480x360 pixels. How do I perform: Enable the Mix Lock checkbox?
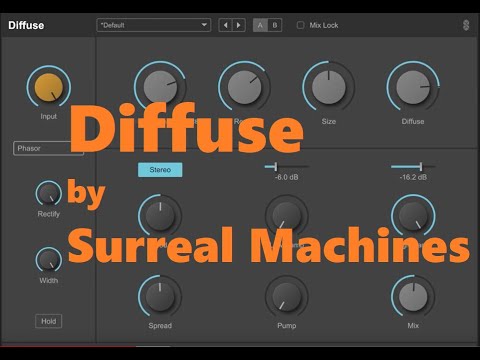click(x=300, y=25)
